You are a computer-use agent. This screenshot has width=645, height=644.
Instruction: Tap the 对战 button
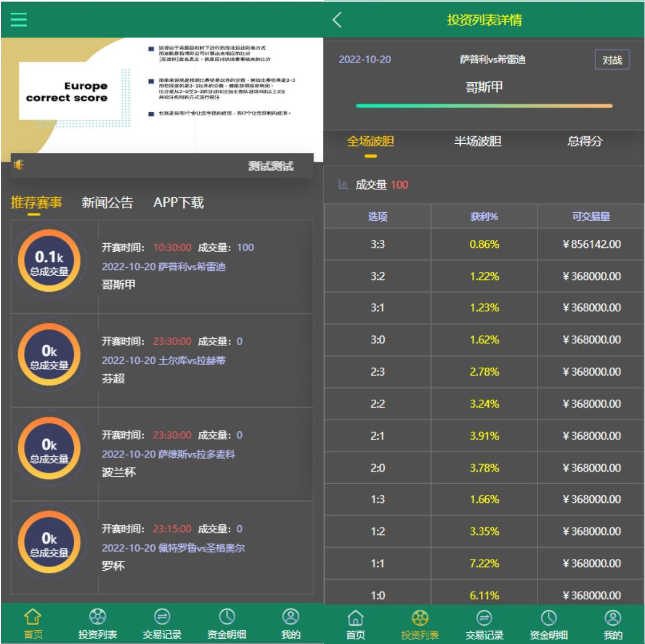612,61
